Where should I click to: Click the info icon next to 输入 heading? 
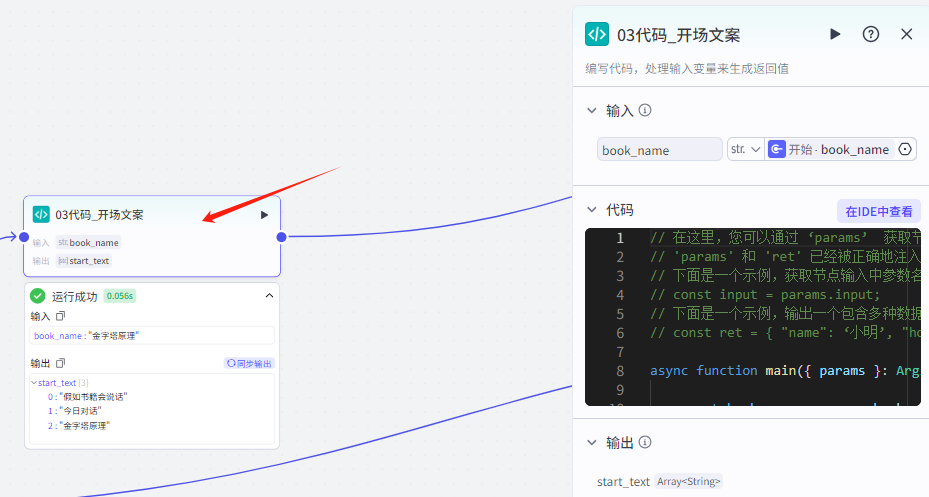tap(645, 110)
